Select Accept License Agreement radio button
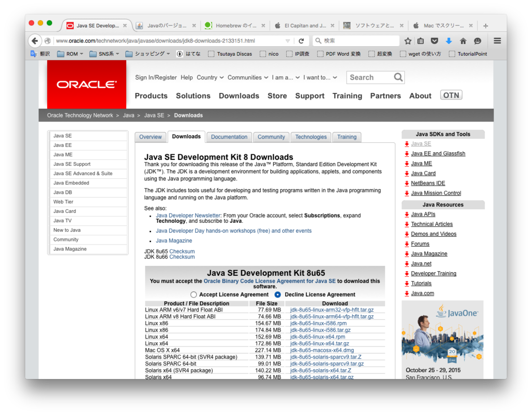 pyautogui.click(x=193, y=294)
